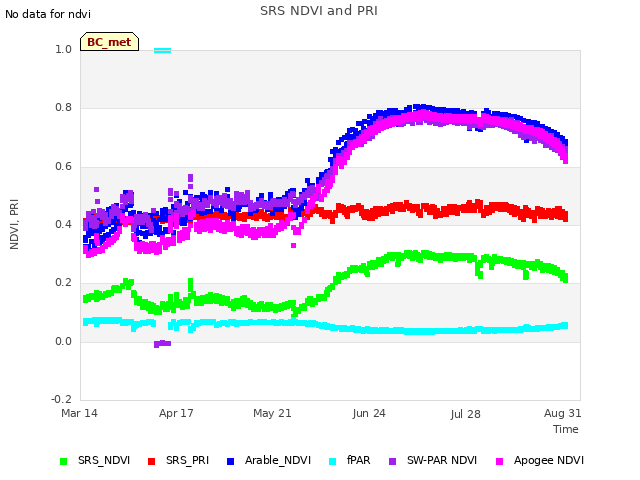The image size is (640, 480).
Task: Click the 0.4 y-axis tick label
Action: point(64,224)
